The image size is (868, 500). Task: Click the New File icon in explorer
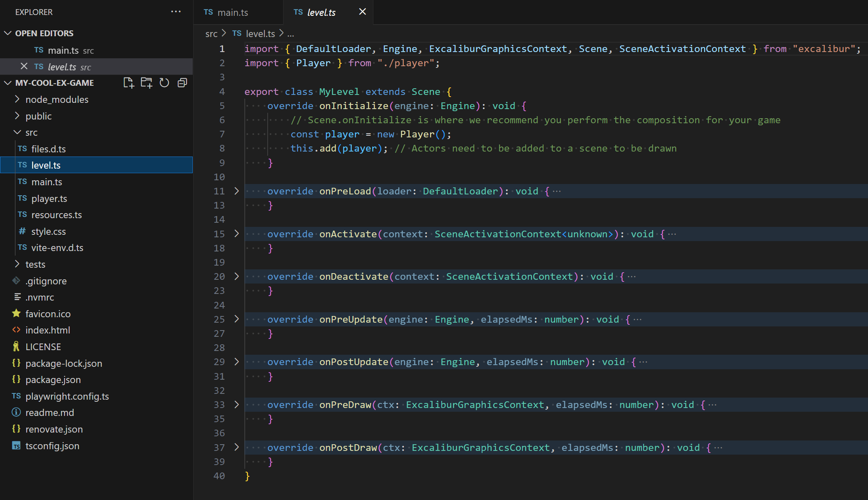(x=129, y=83)
